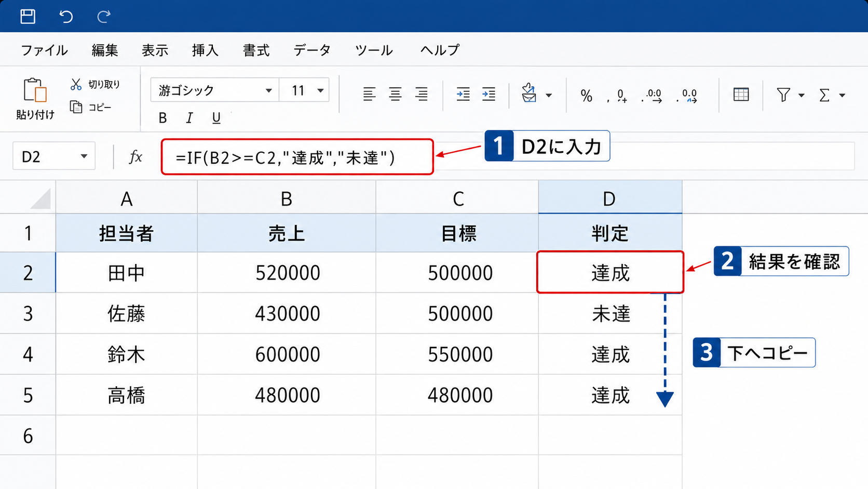Align text right
The image size is (868, 489).
tap(422, 94)
